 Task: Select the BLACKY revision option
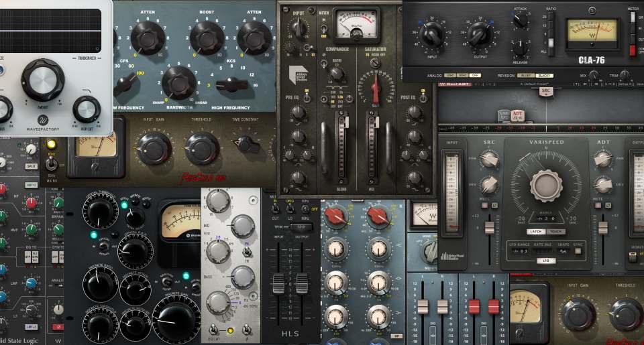(544, 76)
